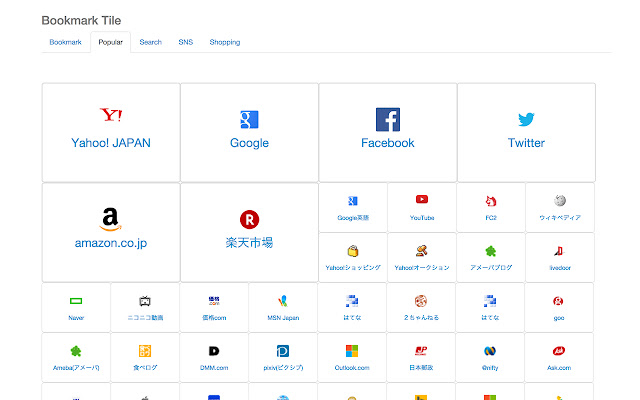Open the アメーバブログ tile
The image size is (640, 400).
(x=491, y=258)
